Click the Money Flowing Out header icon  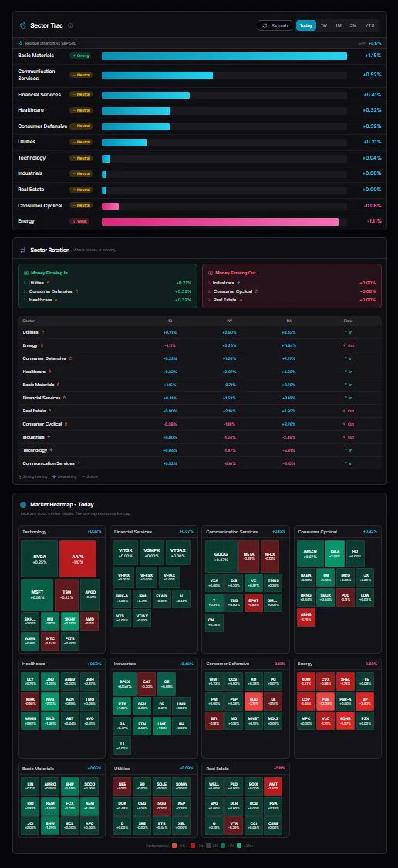[211, 273]
